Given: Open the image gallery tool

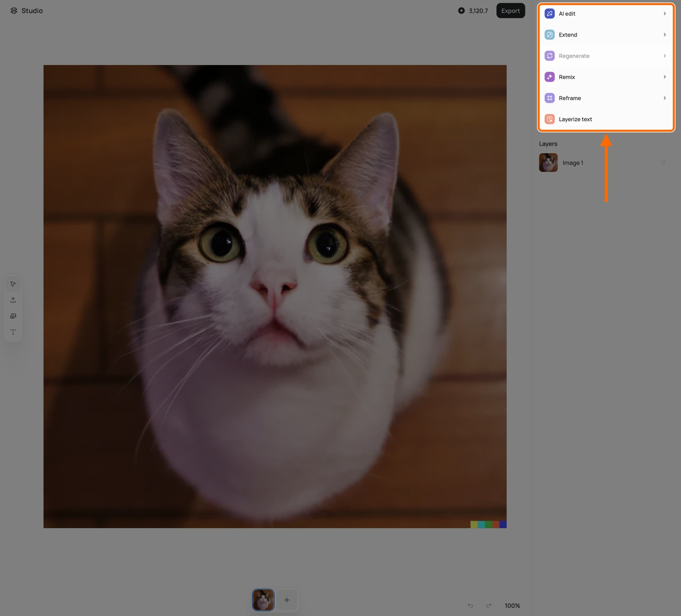Looking at the screenshot, I should 13,316.
